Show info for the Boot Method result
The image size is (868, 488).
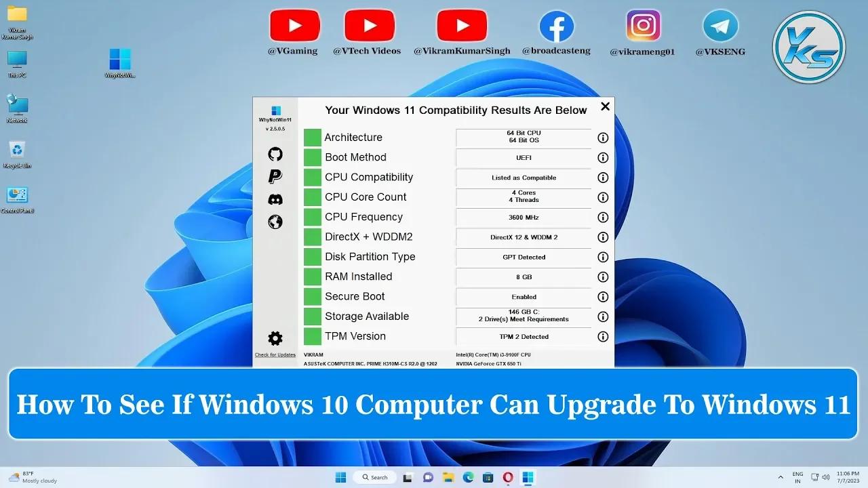[x=603, y=158]
